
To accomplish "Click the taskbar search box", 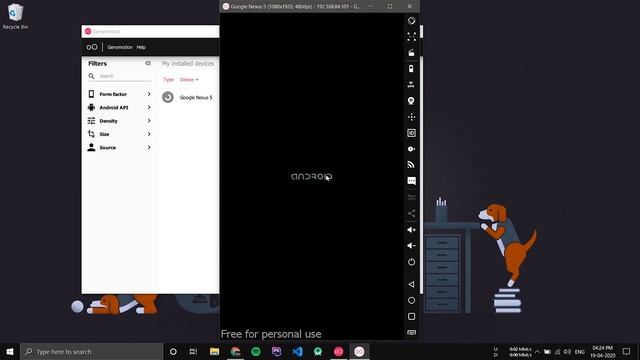I will point(91,351).
